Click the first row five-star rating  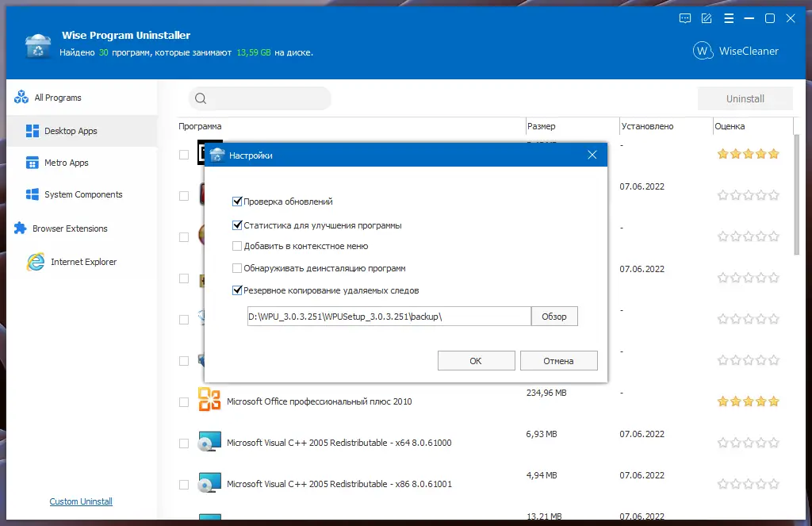coord(749,154)
